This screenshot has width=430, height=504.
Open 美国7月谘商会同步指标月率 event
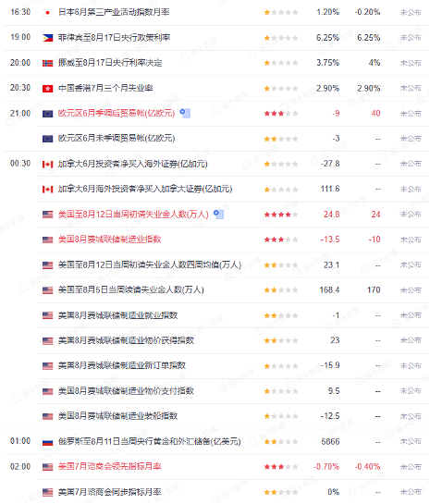tap(110, 492)
